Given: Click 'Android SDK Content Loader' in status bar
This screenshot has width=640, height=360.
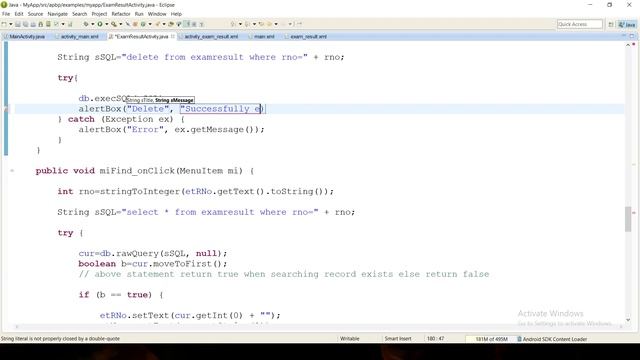Looking at the screenshot, I should pos(555,339).
